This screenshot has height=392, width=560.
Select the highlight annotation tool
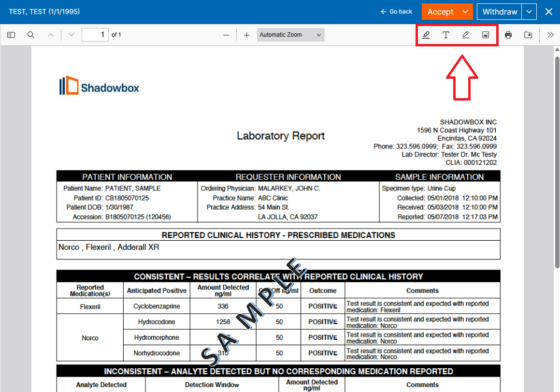click(426, 35)
